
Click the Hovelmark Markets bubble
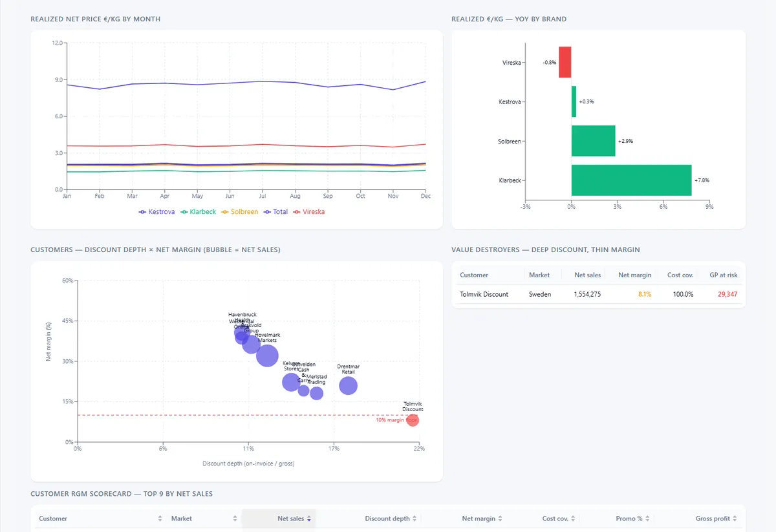pos(267,355)
